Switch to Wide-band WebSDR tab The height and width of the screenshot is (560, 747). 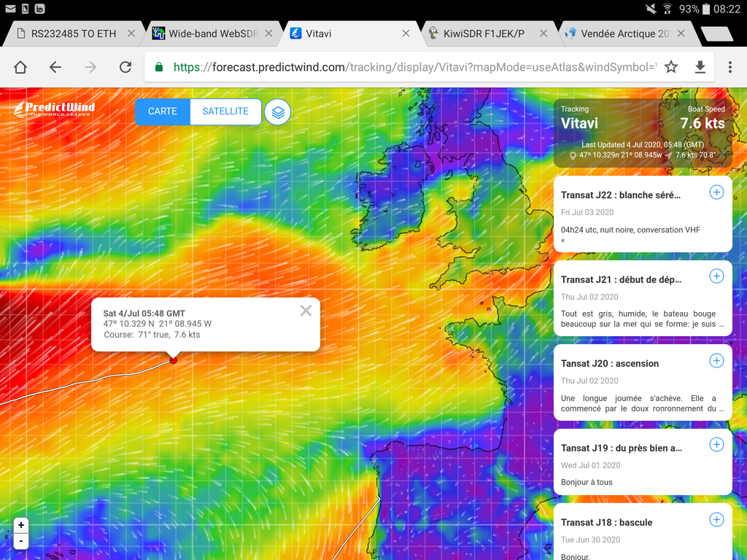click(x=213, y=34)
